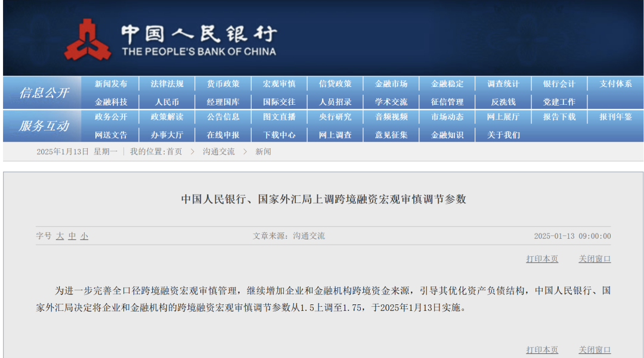Visit 关于我们 page

tap(503, 135)
